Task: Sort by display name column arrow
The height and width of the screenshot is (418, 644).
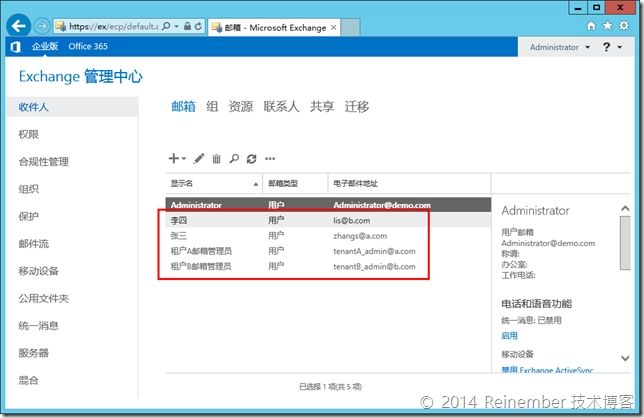Action: (255, 184)
